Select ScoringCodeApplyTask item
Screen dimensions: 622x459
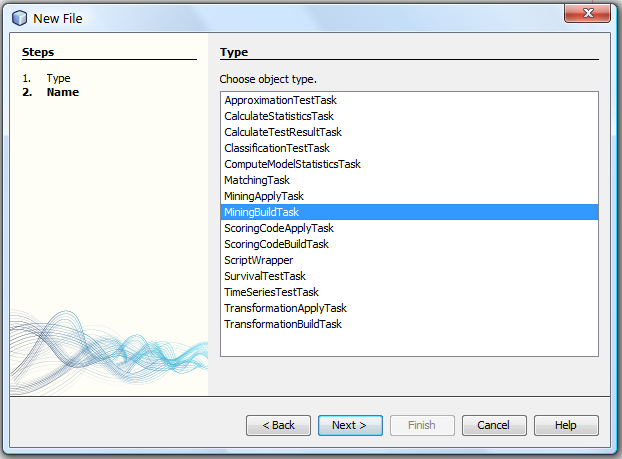279,228
